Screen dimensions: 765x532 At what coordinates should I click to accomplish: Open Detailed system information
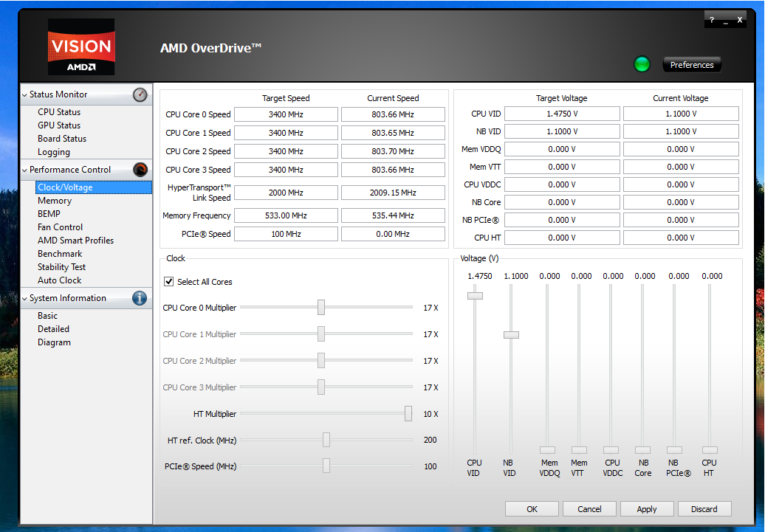54,329
